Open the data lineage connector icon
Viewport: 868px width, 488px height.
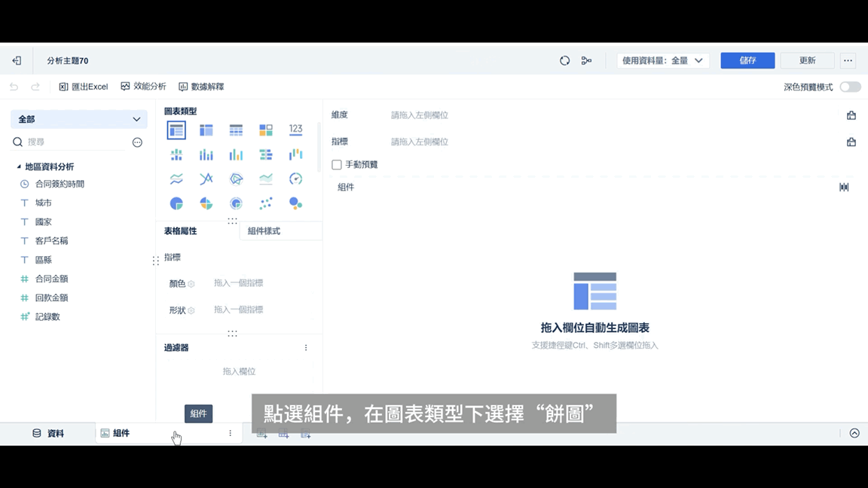586,61
